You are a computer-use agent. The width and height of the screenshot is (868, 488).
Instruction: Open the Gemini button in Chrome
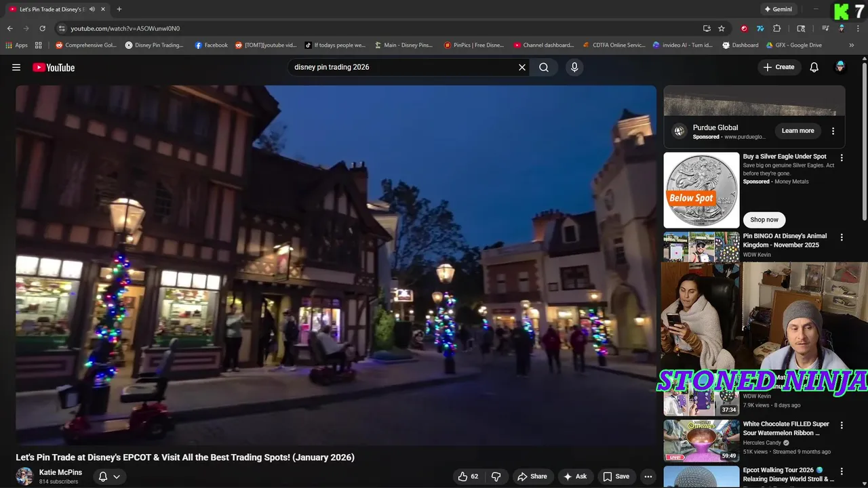(x=778, y=9)
